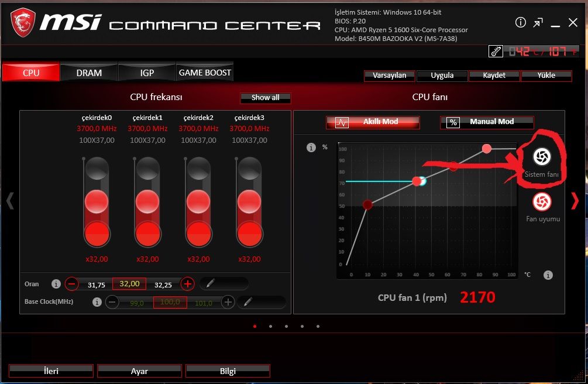Click the fourth page indicator dot
Image resolution: width=588 pixels, height=384 pixels.
pos(302,326)
